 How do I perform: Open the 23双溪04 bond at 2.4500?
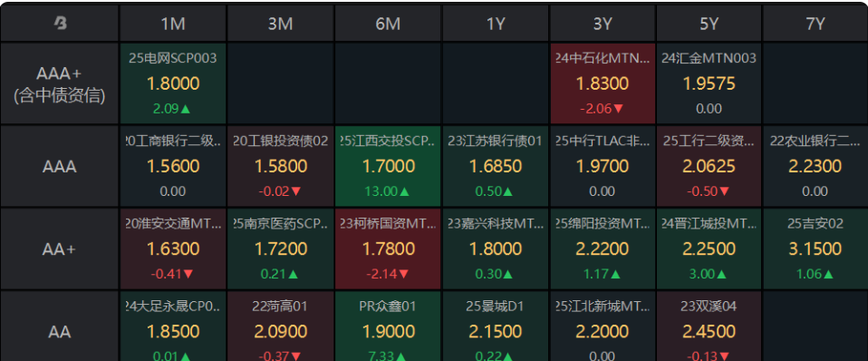tap(709, 326)
